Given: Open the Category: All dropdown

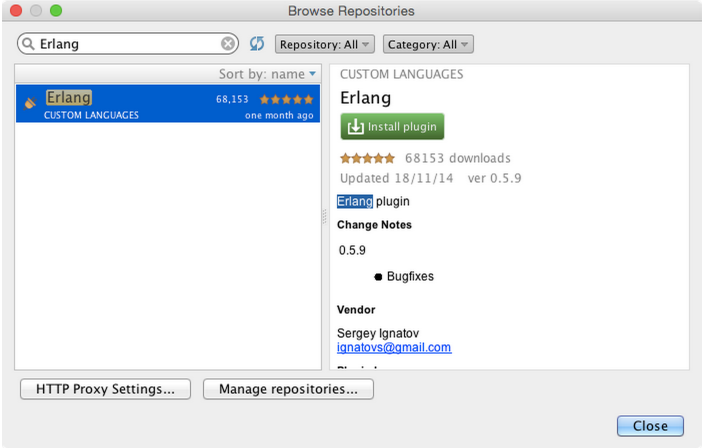Looking at the screenshot, I should [x=428, y=44].
